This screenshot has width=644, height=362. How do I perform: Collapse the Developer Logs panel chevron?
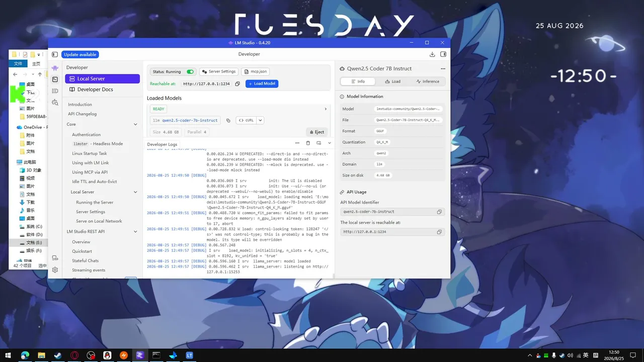point(330,143)
